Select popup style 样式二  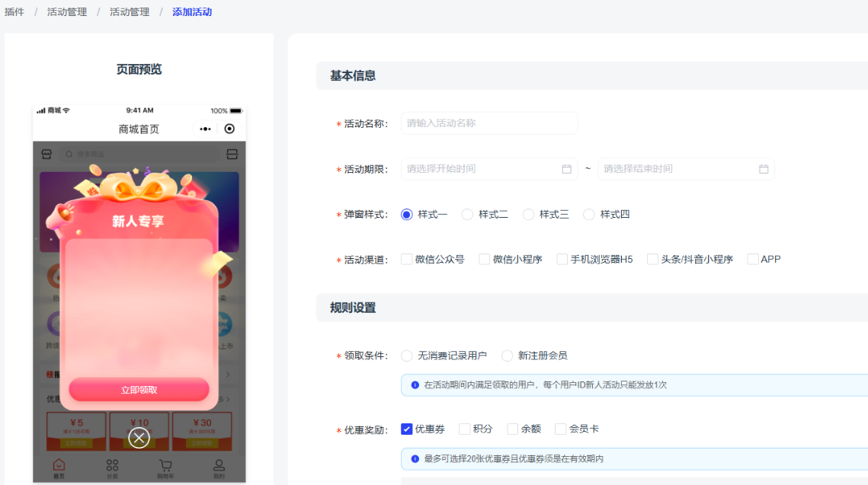click(467, 215)
